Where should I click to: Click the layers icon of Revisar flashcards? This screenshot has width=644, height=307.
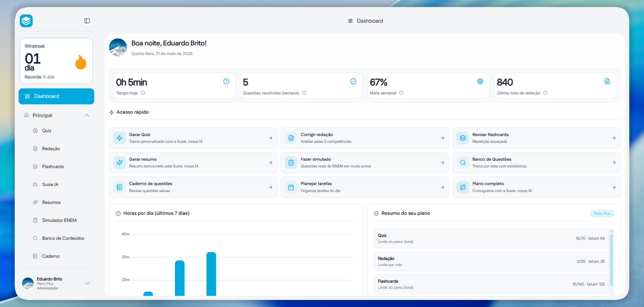463,138
